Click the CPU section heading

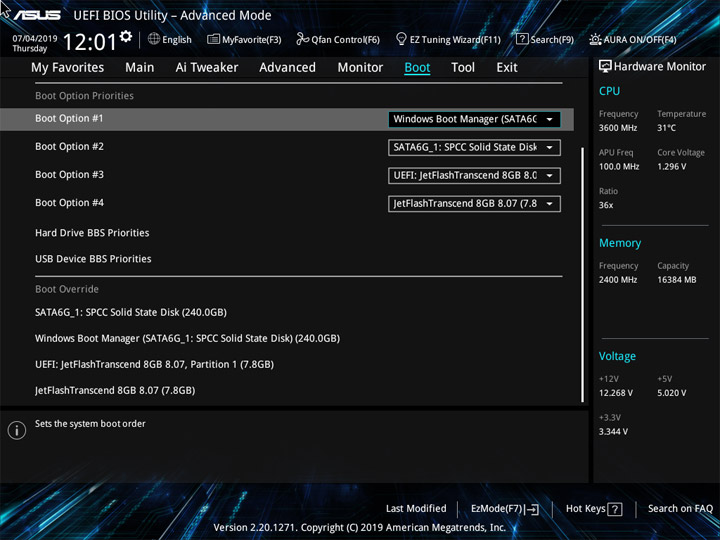(x=609, y=91)
